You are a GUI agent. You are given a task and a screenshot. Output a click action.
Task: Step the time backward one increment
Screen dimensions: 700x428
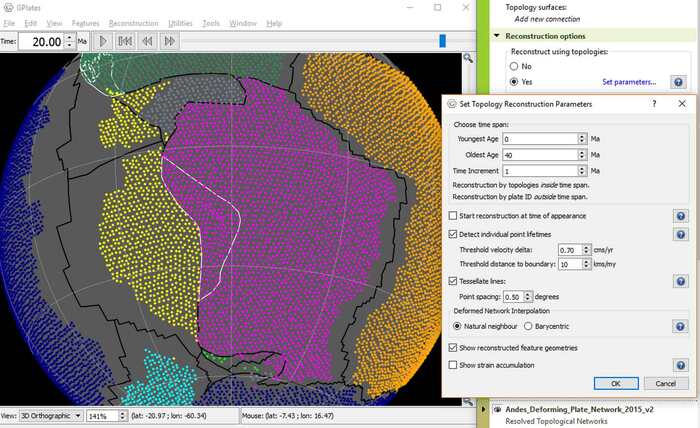(x=148, y=41)
